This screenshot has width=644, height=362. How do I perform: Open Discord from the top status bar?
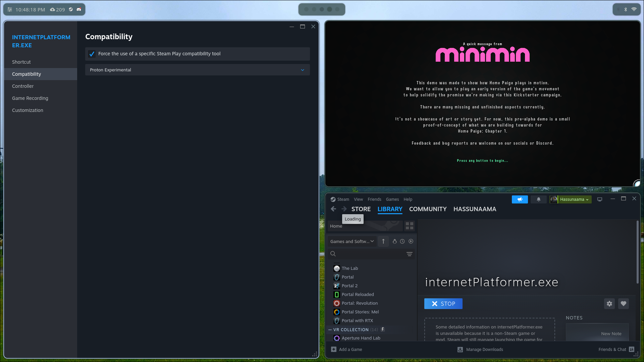79,9
